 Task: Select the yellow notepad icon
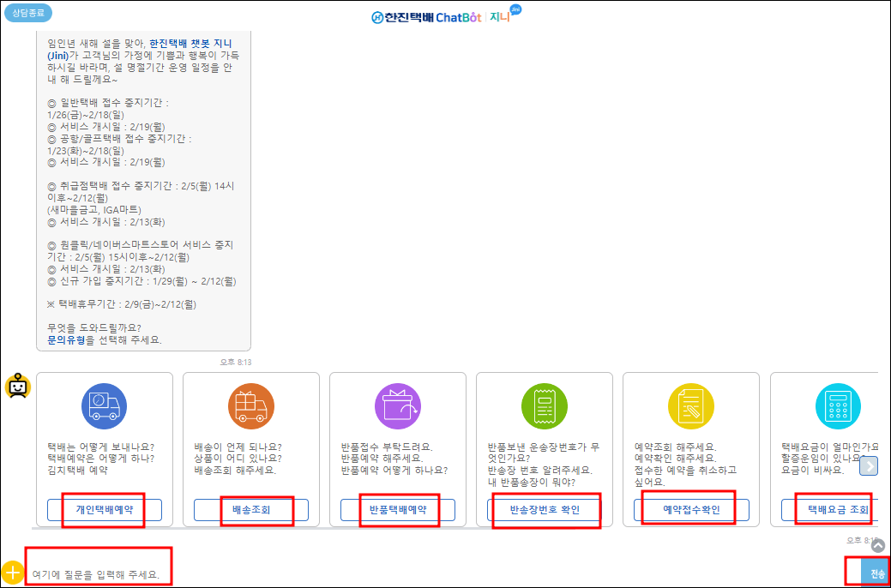[691, 407]
